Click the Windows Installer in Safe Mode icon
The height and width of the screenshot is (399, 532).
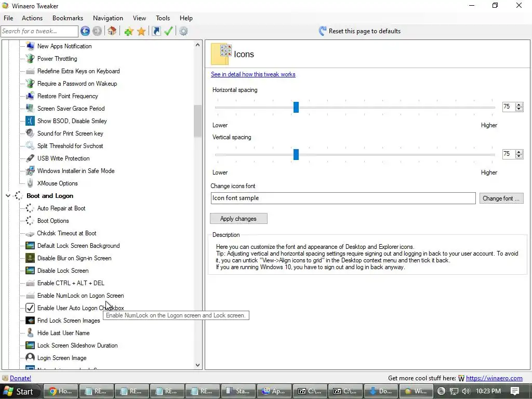(x=30, y=170)
